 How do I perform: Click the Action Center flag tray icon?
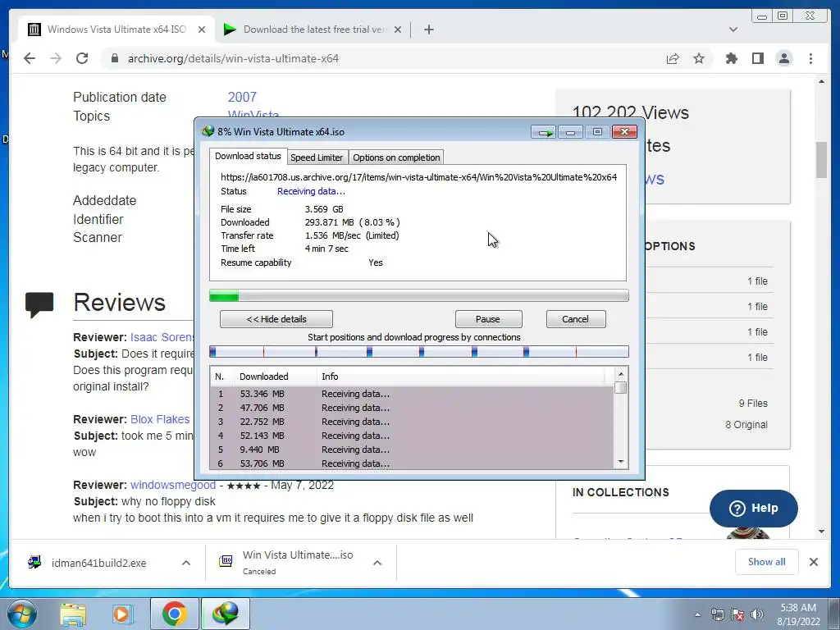coord(737,614)
